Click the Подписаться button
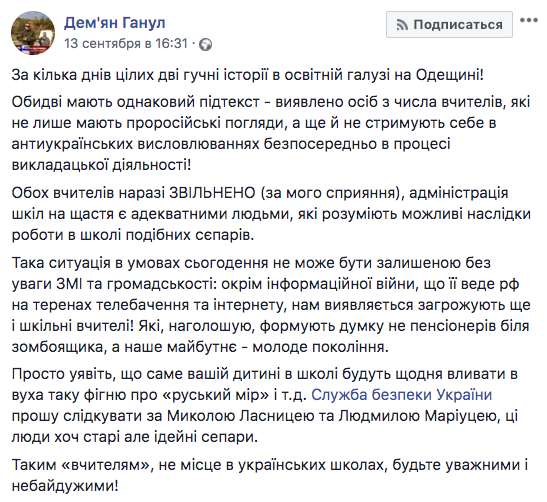This screenshot has width=547, height=502. coord(449,24)
